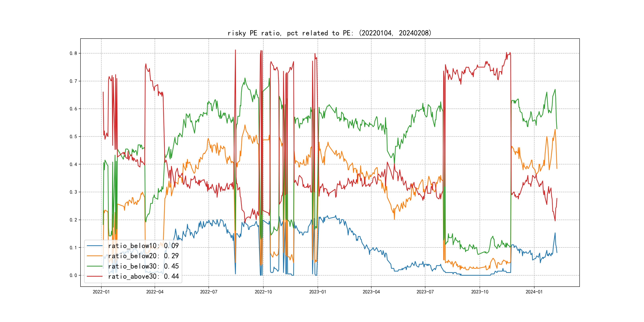The height and width of the screenshot is (322, 644).
Task: Click the 2023-01 x-axis tick label
Action: [x=318, y=292]
